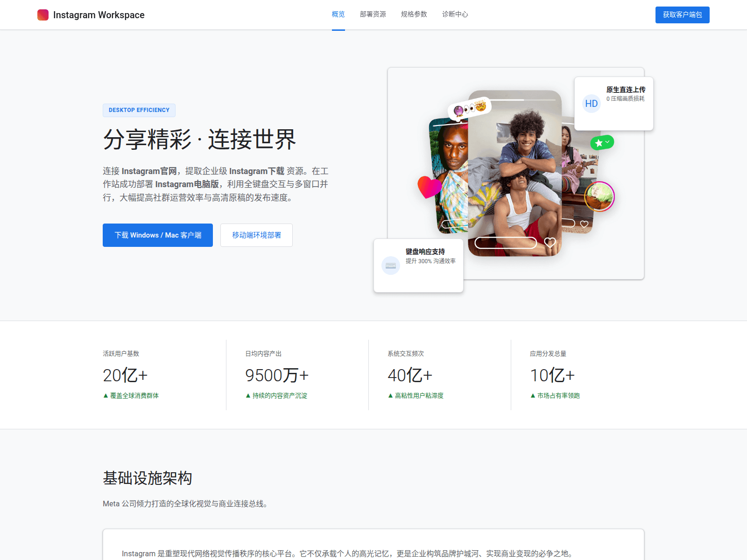Click the 活跃用户基数 label

[121, 354]
